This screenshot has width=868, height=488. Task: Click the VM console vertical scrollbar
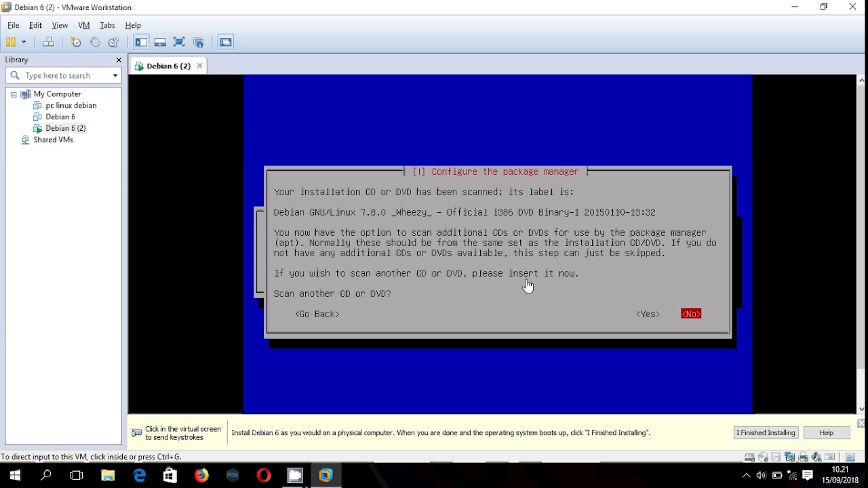click(862, 244)
